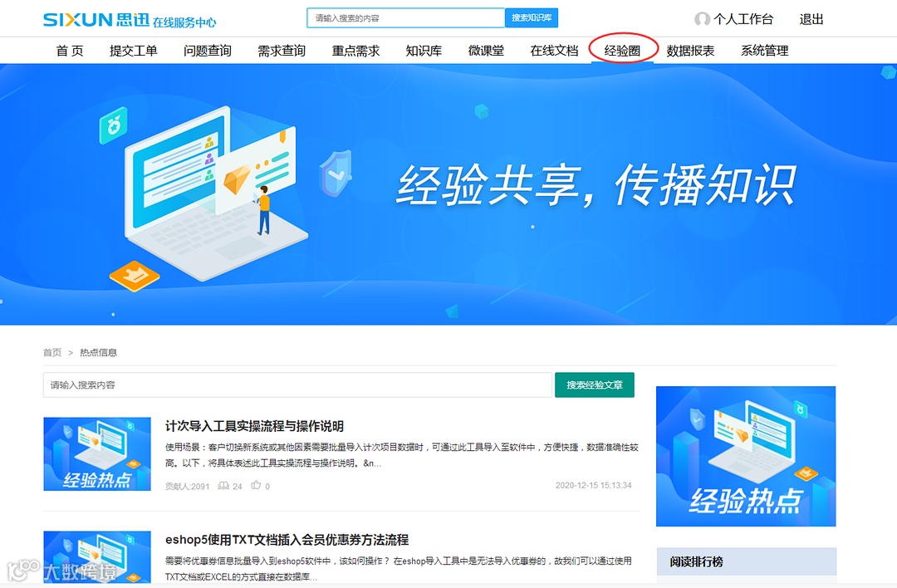
Task: Switch to the 知识库 section
Action: click(x=424, y=51)
